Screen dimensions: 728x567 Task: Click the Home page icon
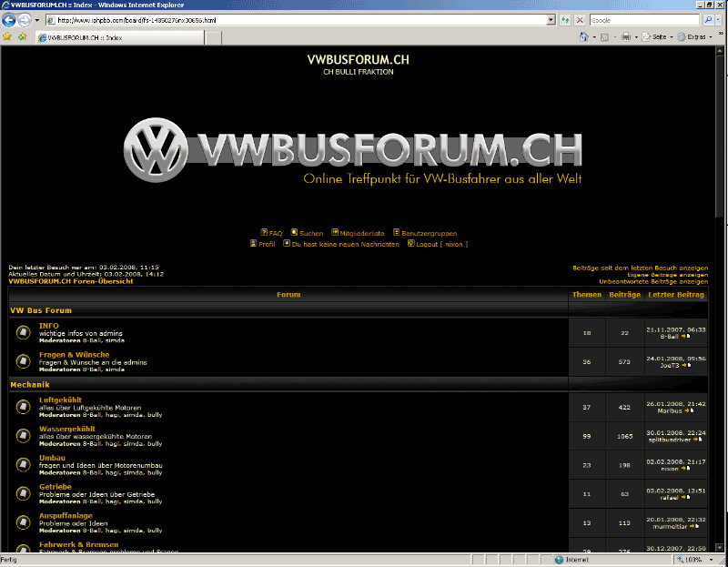(x=584, y=37)
